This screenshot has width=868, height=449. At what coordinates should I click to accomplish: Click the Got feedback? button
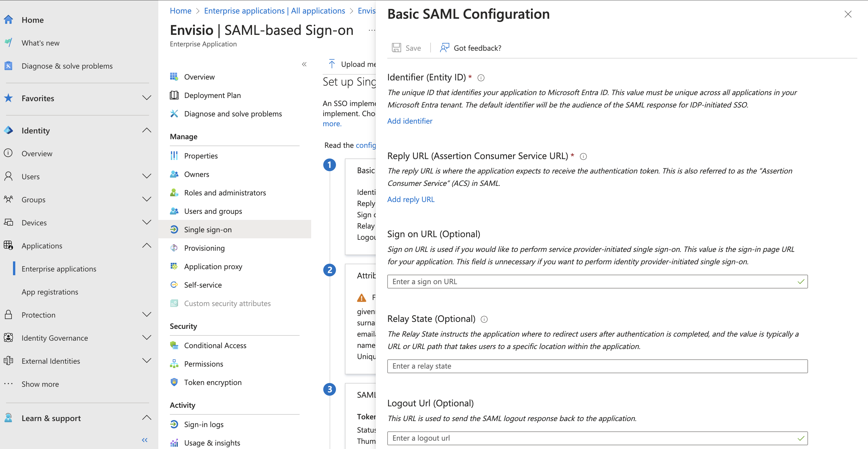(470, 48)
